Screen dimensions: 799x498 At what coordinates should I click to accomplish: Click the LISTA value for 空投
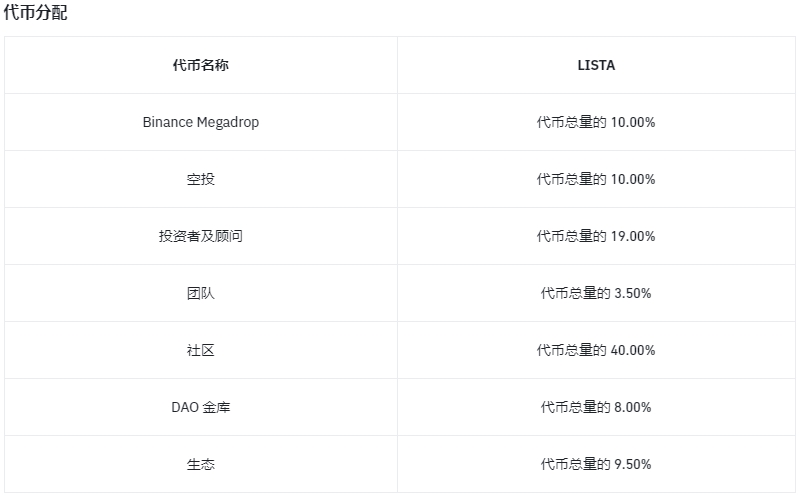(x=596, y=179)
